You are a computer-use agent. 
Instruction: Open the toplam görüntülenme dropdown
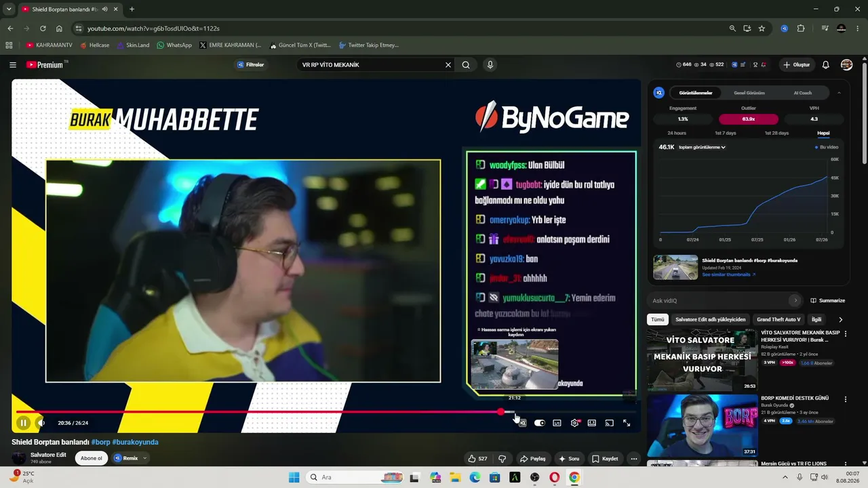(702, 147)
